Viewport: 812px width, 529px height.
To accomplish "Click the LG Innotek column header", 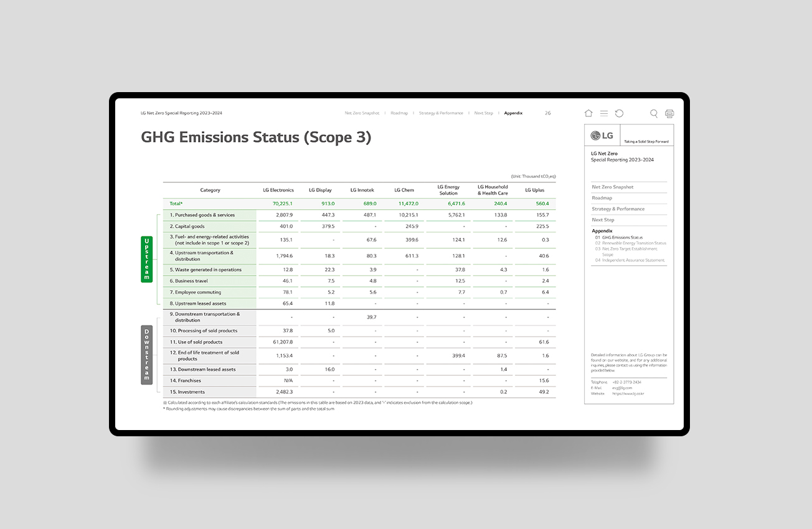I will point(362,190).
